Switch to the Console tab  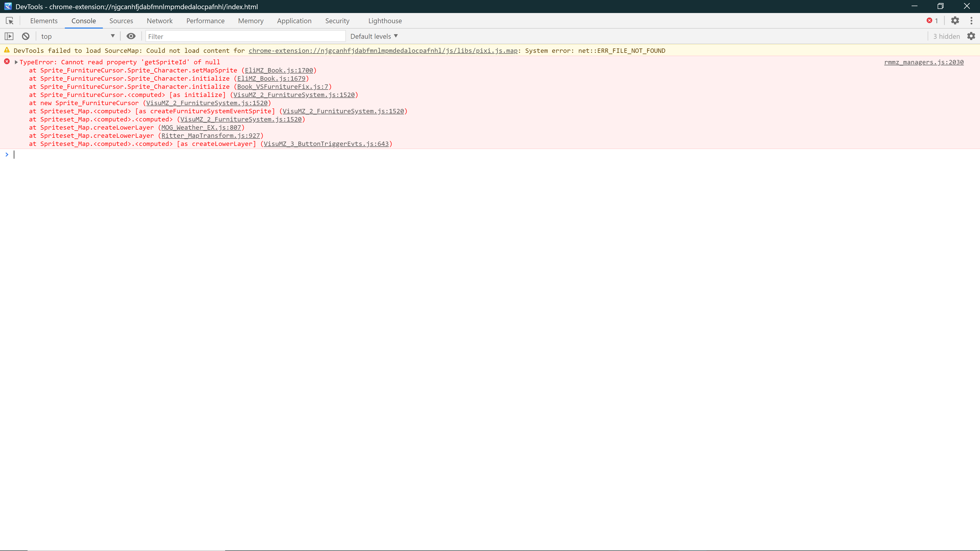[x=84, y=21]
